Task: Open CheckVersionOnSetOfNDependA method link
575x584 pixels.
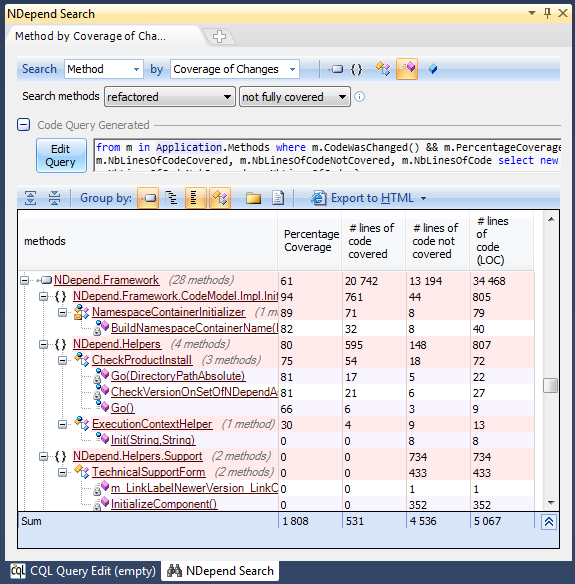Action: 194,392
